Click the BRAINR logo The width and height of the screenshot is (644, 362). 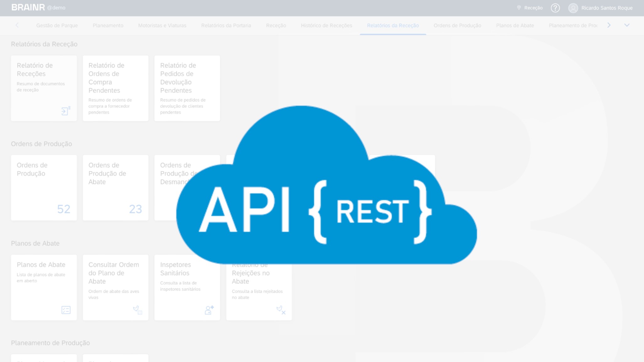pos(28,8)
